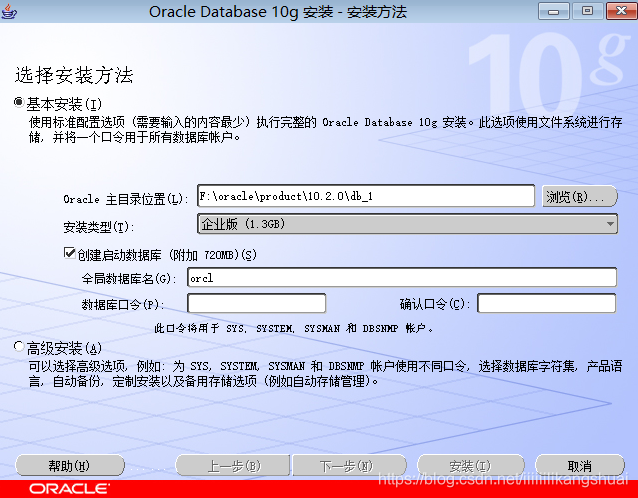Click the 下一步 button
The height and width of the screenshot is (498, 638).
pyautogui.click(x=349, y=465)
